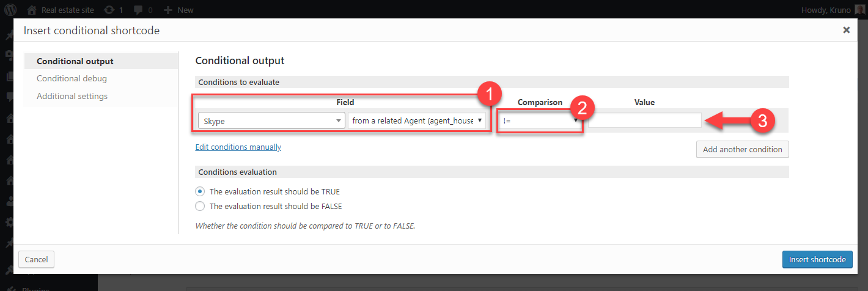This screenshot has height=291, width=868.
Task: Select evaluation result should be FALSE
Action: click(x=200, y=206)
